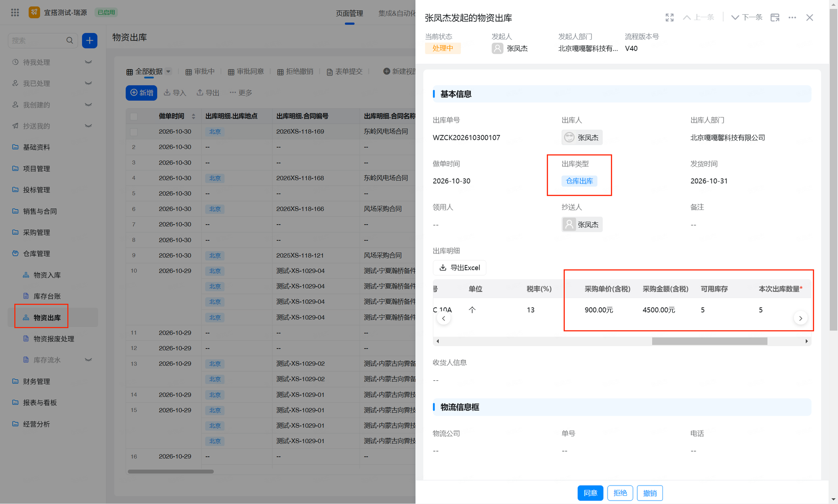Image resolution: width=838 pixels, height=504 pixels.
Task: Go to previous record 上一条
Action: (x=698, y=18)
